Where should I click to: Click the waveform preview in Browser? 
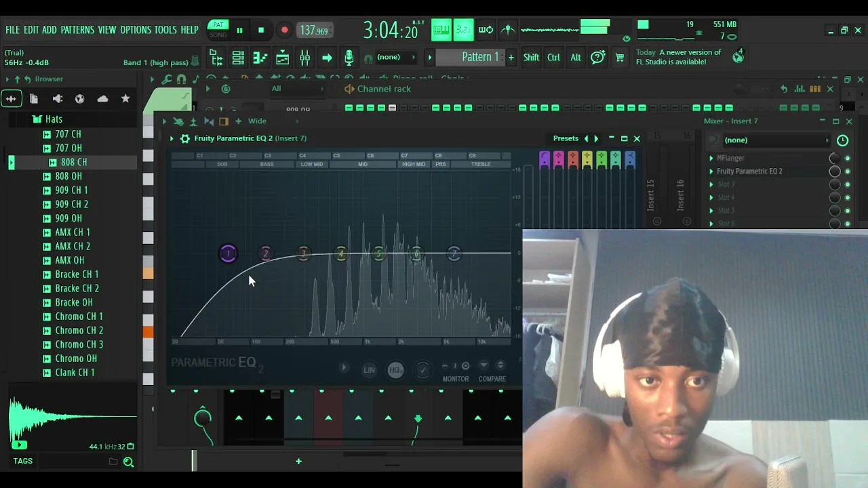[73, 418]
